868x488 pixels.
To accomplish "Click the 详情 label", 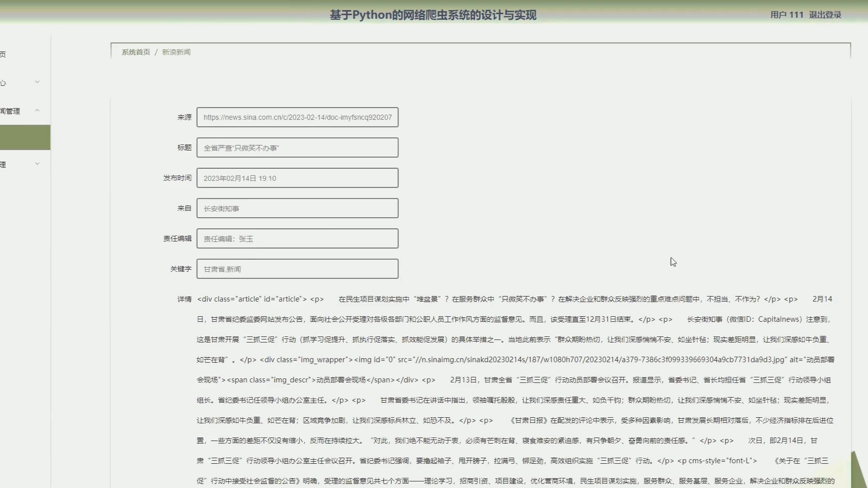I will pos(185,299).
